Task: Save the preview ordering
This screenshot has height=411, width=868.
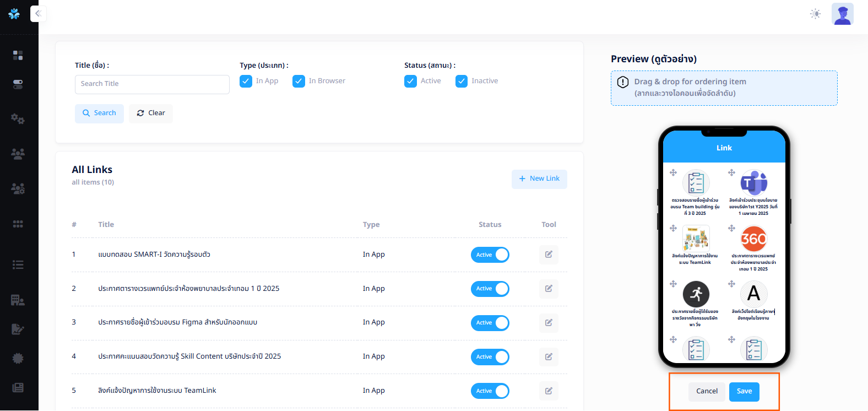Action: pyautogui.click(x=744, y=392)
